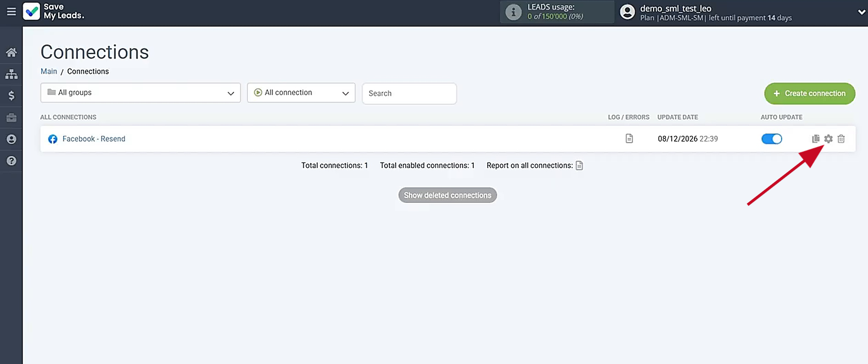Viewport: 868px width, 364px height.
Task: Open the Facebook - Resend connection
Action: pos(94,139)
